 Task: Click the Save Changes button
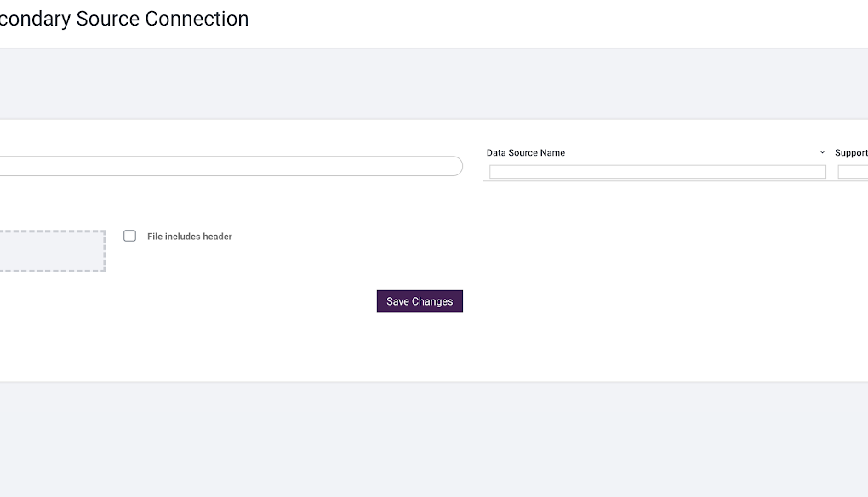pos(420,301)
